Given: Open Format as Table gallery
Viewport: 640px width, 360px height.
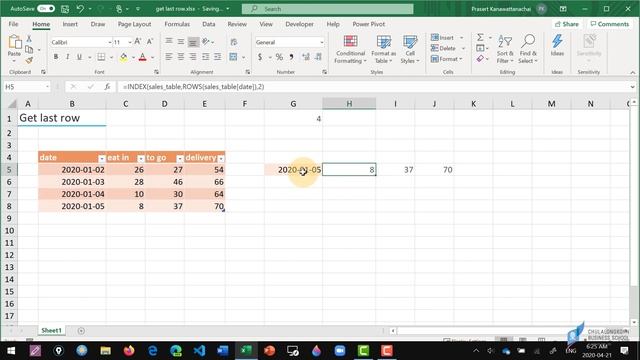Looking at the screenshot, I should click(x=383, y=49).
